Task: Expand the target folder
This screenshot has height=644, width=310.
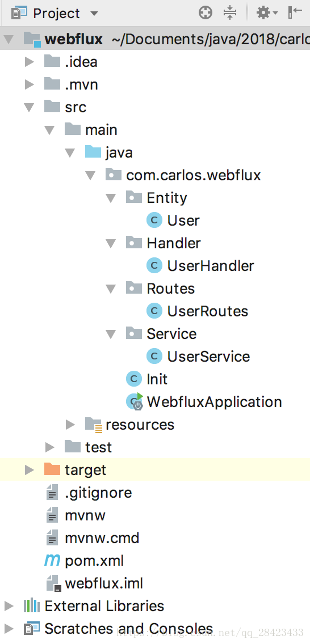Action: pyautogui.click(x=29, y=470)
